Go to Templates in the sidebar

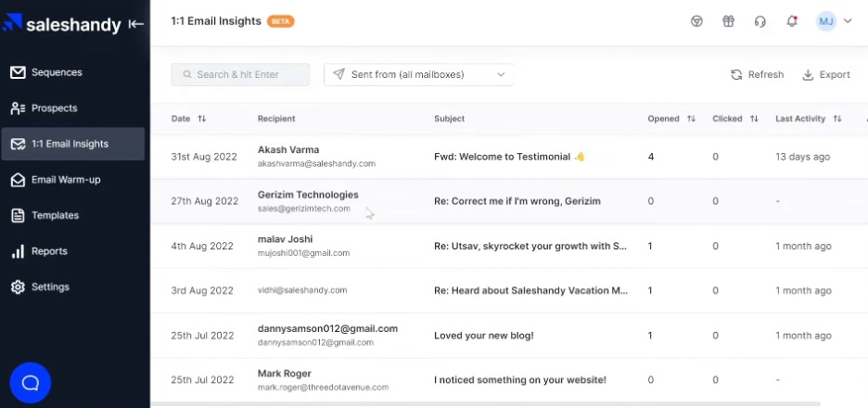click(x=73, y=215)
